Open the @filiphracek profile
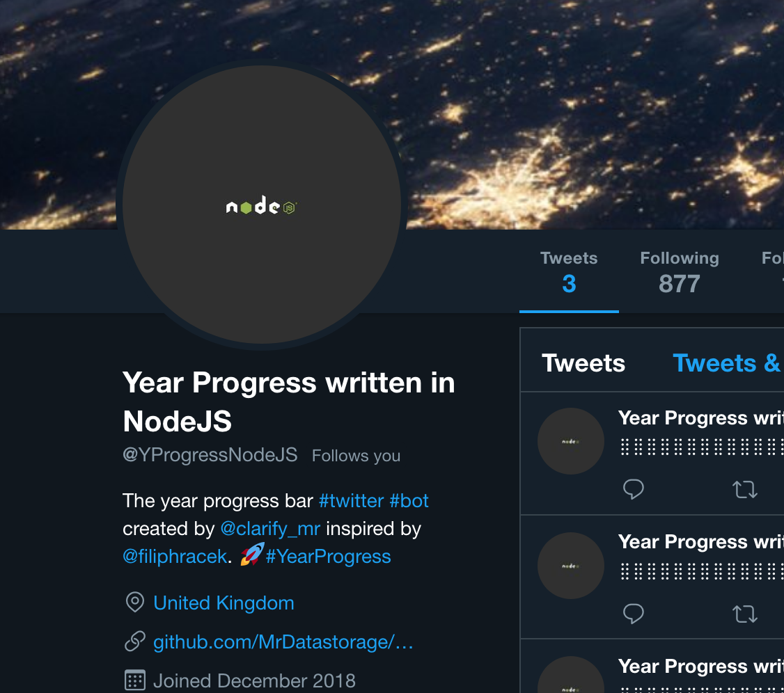This screenshot has height=693, width=784. [175, 556]
